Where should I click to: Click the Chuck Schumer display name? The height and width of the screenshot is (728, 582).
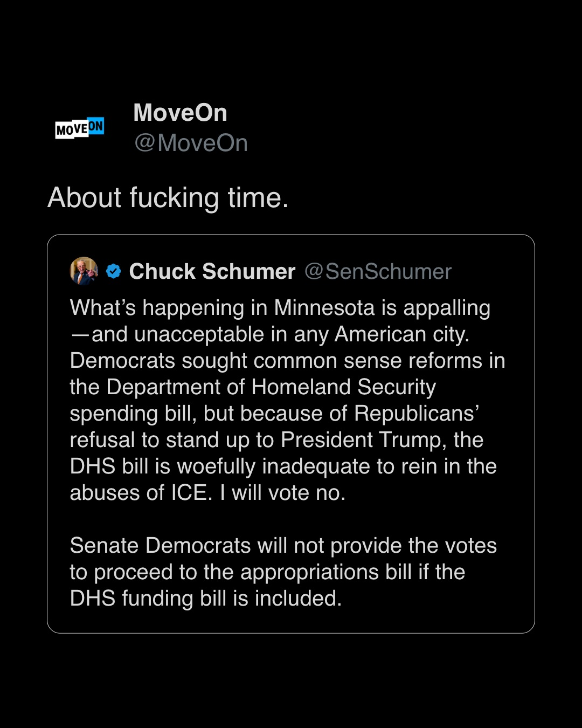pyautogui.click(x=212, y=271)
